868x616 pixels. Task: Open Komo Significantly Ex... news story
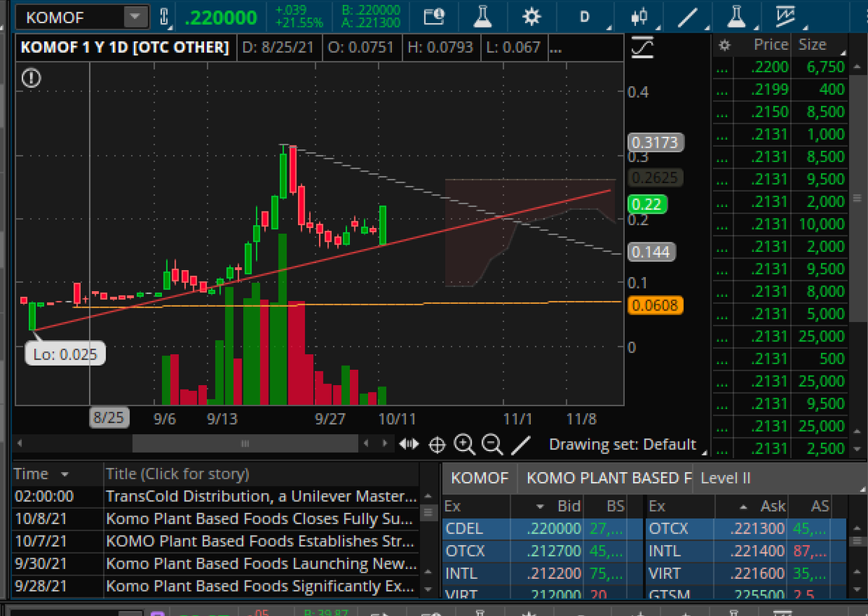tap(261, 586)
